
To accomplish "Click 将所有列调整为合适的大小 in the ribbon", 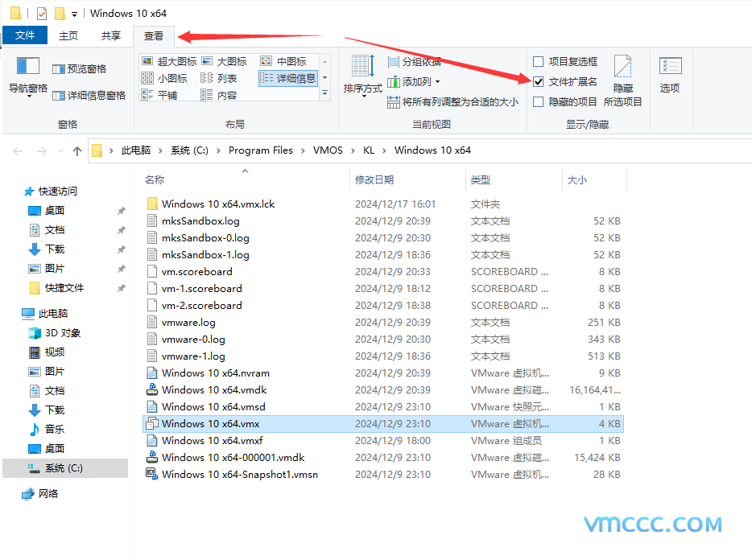I will 452,101.
